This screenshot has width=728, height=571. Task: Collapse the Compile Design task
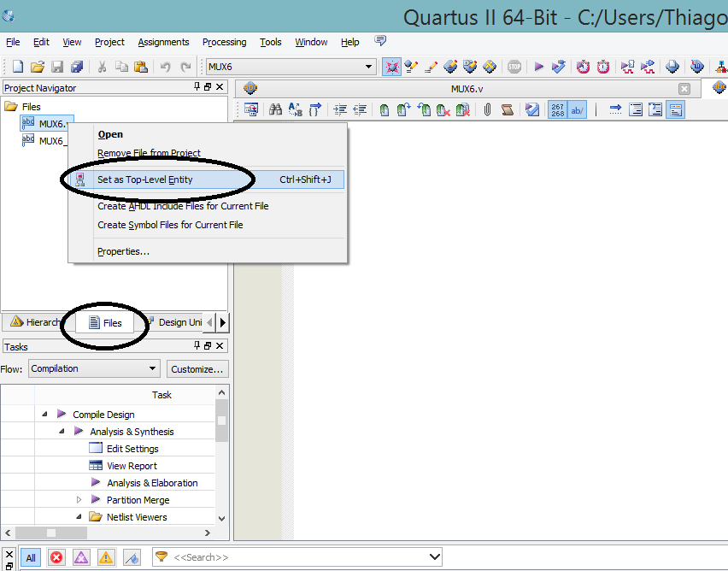click(x=44, y=414)
